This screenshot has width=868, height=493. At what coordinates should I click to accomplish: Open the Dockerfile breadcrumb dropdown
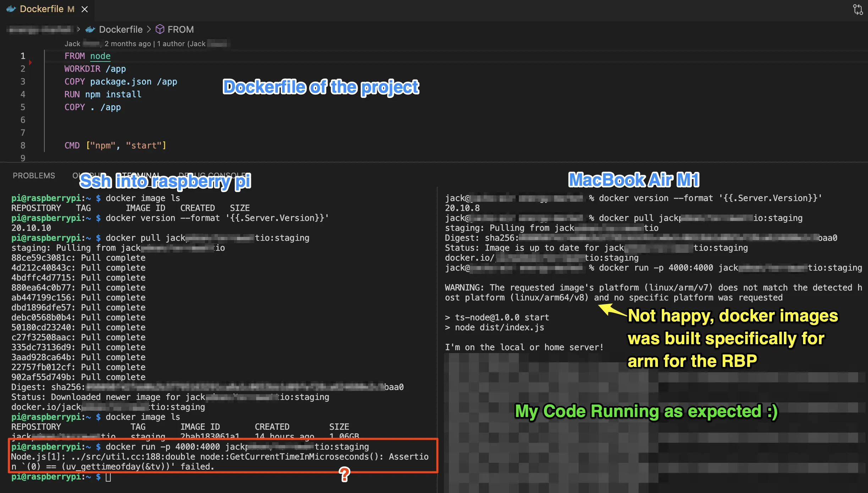[x=121, y=29]
